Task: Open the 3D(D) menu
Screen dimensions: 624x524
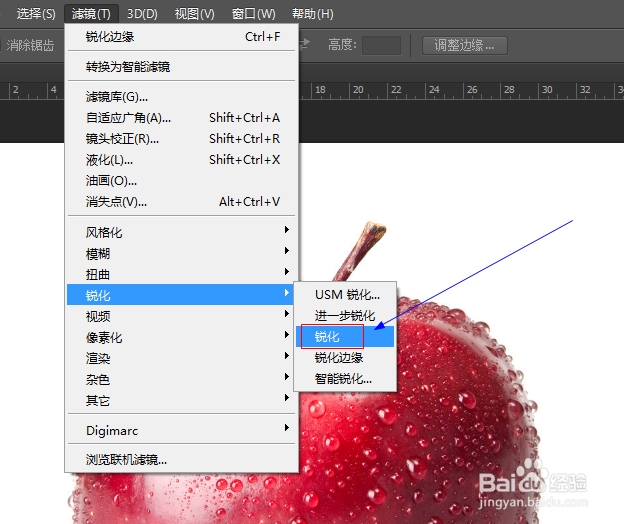Action: (x=142, y=14)
